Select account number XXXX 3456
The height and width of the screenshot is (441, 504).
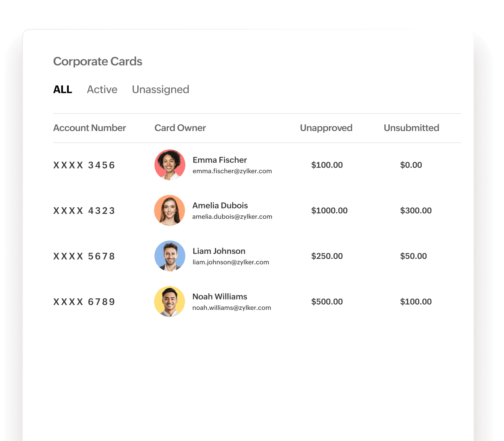[x=84, y=165]
